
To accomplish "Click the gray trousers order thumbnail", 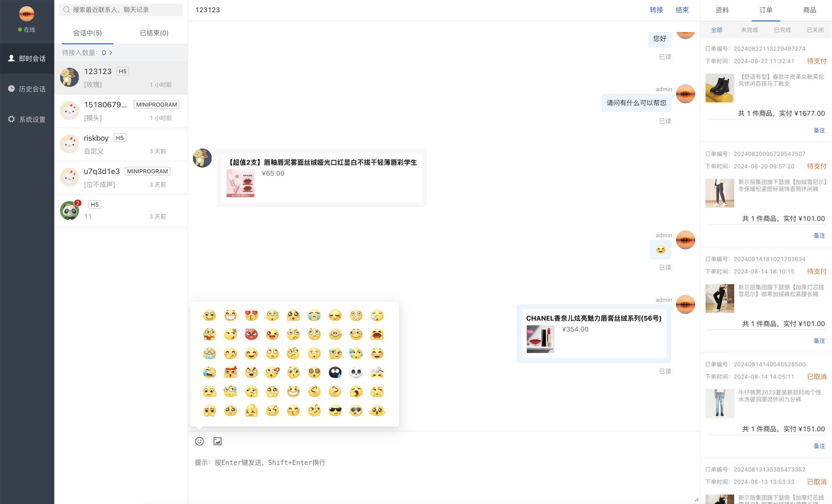I will tap(720, 193).
